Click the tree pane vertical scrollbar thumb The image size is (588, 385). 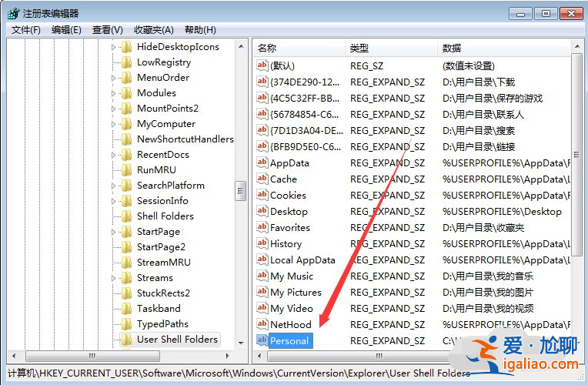pos(240,191)
